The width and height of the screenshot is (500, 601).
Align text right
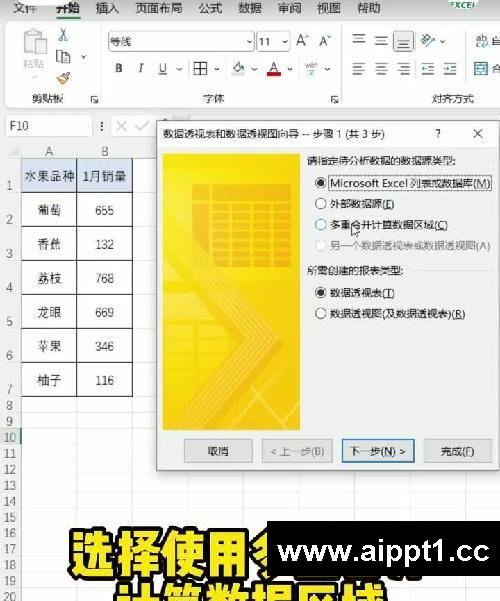click(403, 69)
